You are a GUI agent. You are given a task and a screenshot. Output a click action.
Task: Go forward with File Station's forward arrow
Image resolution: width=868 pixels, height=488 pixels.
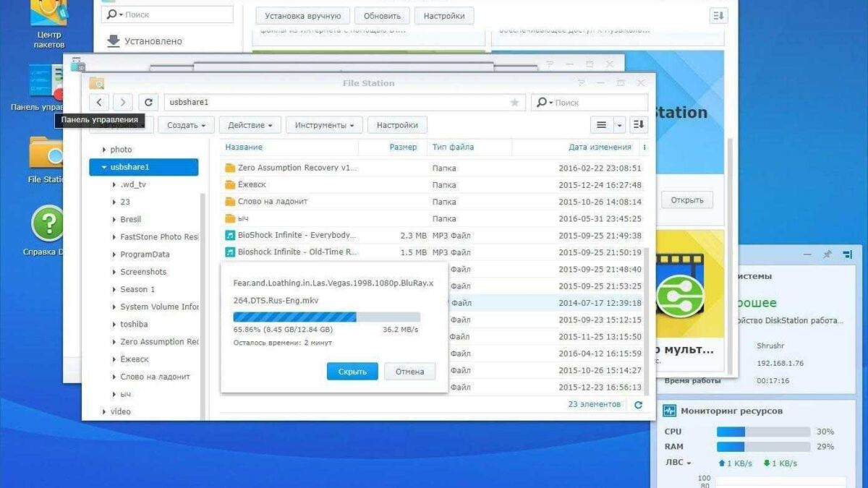pyautogui.click(x=123, y=103)
